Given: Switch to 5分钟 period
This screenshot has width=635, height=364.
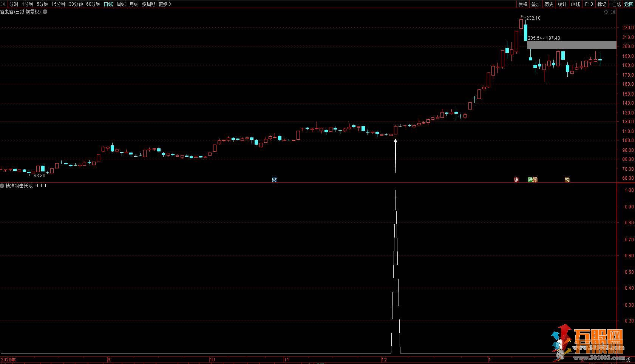Looking at the screenshot, I should [x=42, y=4].
